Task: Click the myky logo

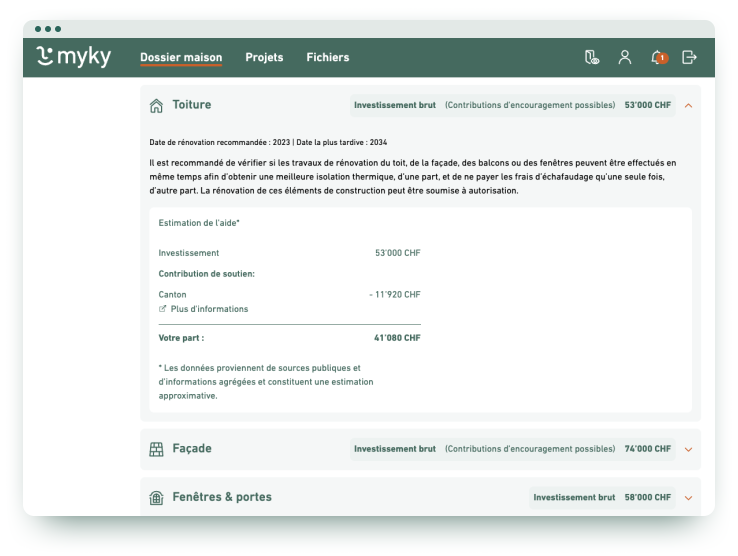Action: pyautogui.click(x=73, y=57)
